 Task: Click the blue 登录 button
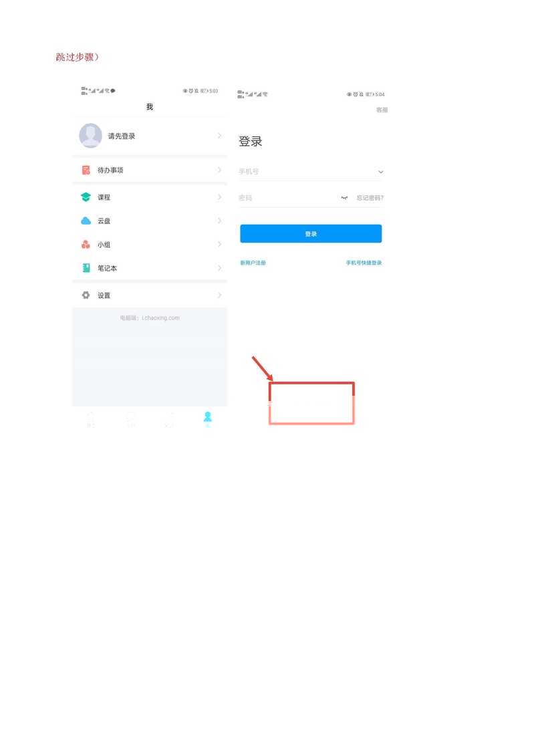pos(311,233)
